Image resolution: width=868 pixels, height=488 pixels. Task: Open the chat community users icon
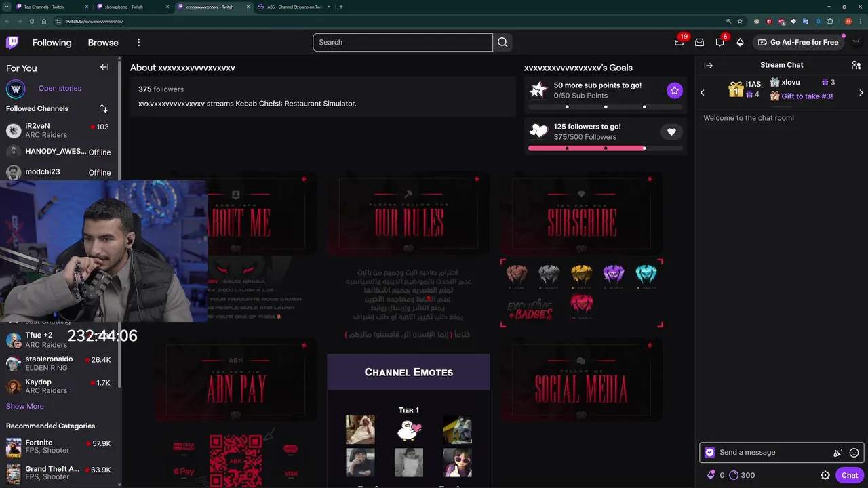tap(856, 65)
